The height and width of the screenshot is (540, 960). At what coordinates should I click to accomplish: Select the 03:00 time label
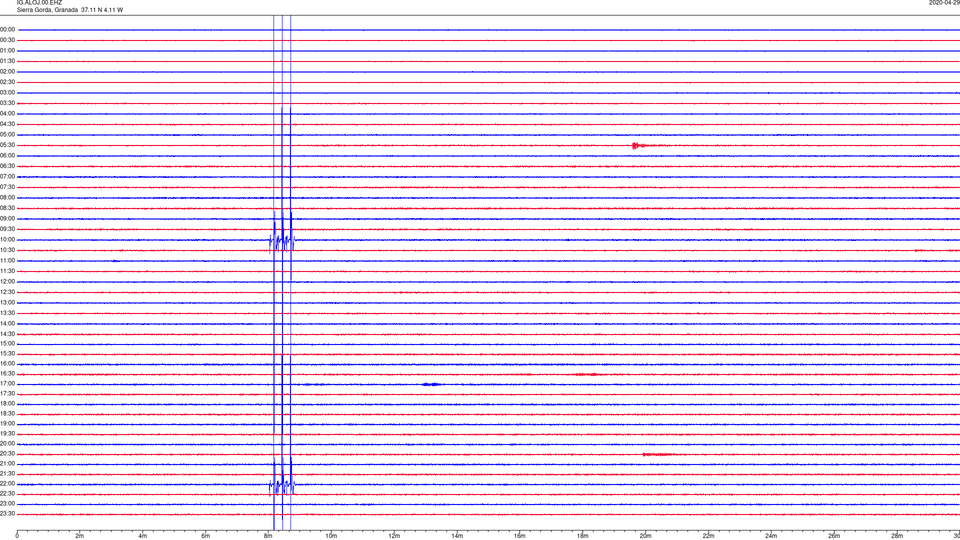pyautogui.click(x=7, y=92)
